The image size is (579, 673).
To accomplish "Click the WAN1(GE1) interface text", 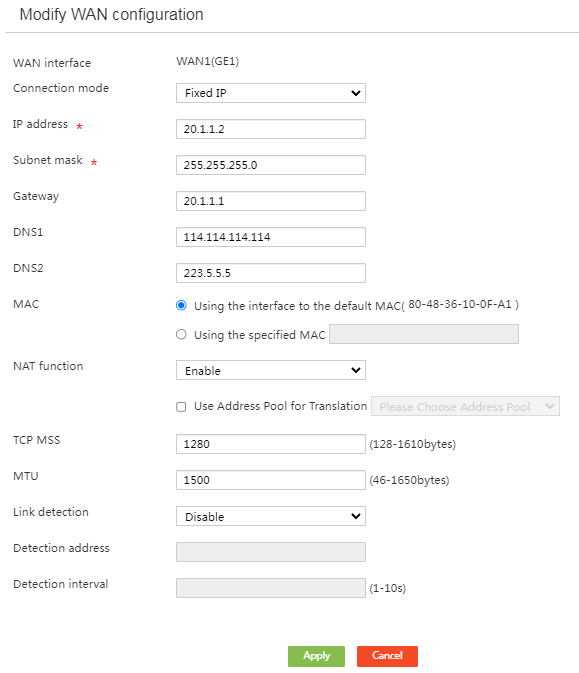I will (x=208, y=61).
